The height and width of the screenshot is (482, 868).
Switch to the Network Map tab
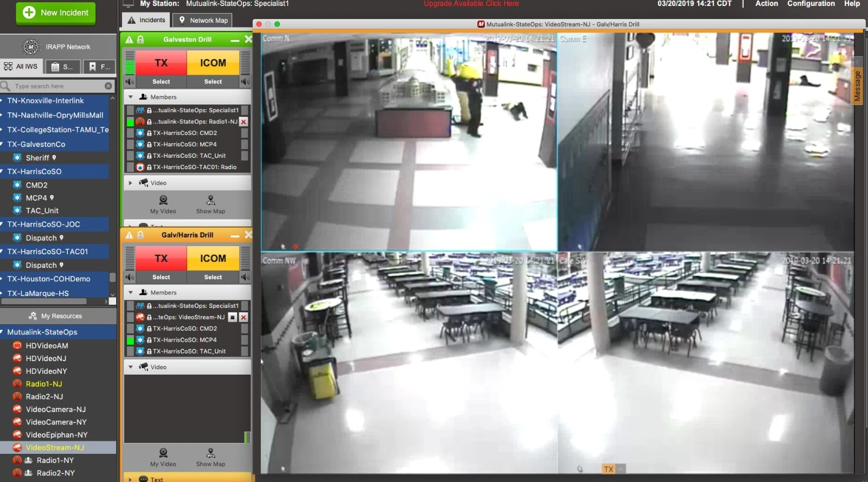point(203,20)
